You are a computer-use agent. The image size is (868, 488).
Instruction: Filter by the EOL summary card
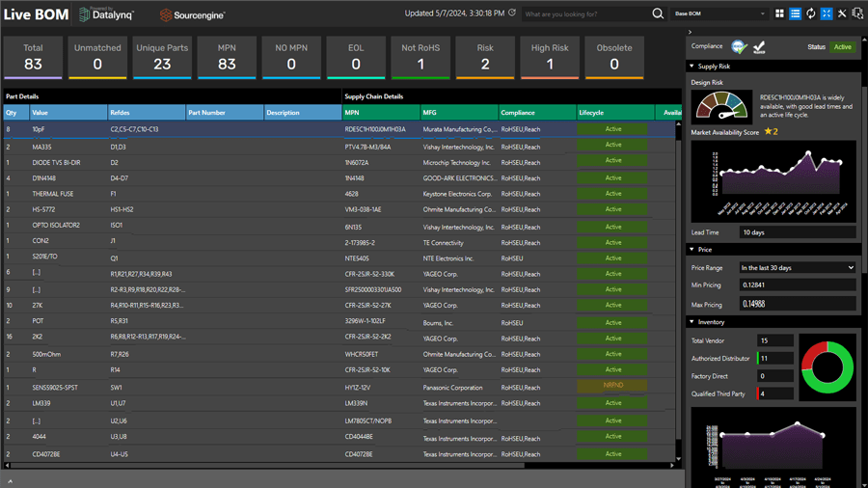[x=356, y=58]
